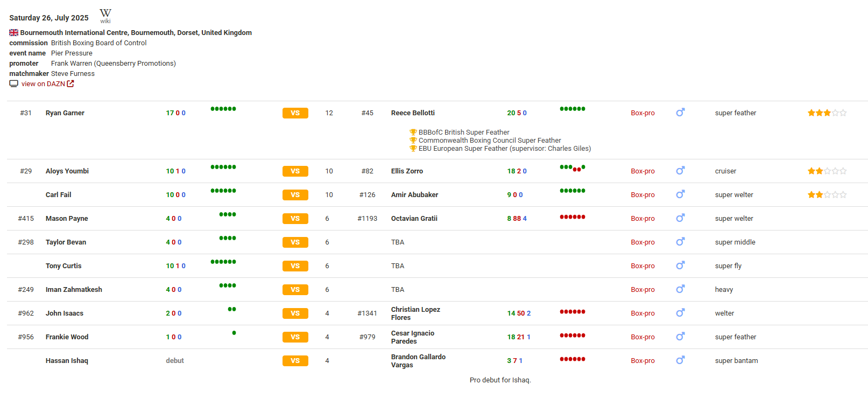Click trophy icon for EBU European title
The height and width of the screenshot is (398, 868).
click(x=413, y=148)
